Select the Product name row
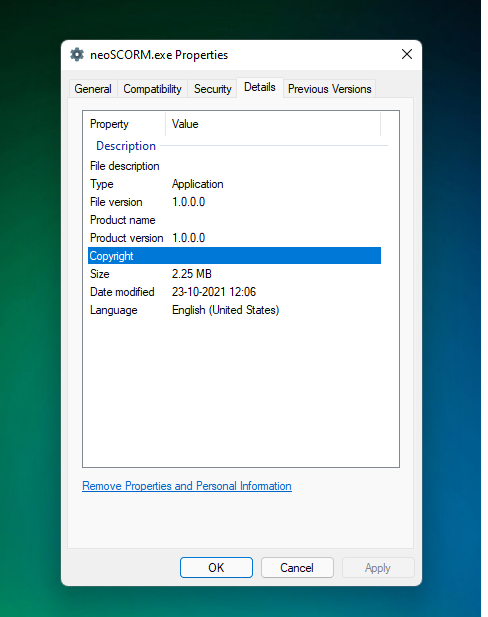 235,220
